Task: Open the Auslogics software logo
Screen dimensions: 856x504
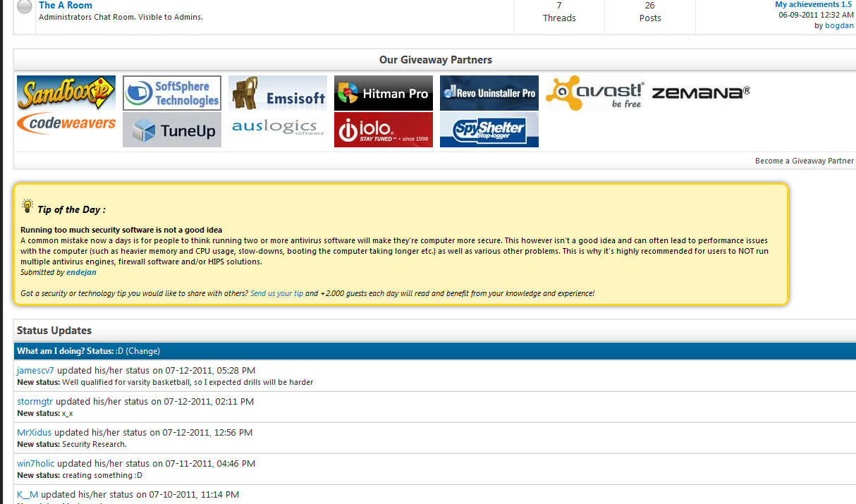Action: [278, 128]
